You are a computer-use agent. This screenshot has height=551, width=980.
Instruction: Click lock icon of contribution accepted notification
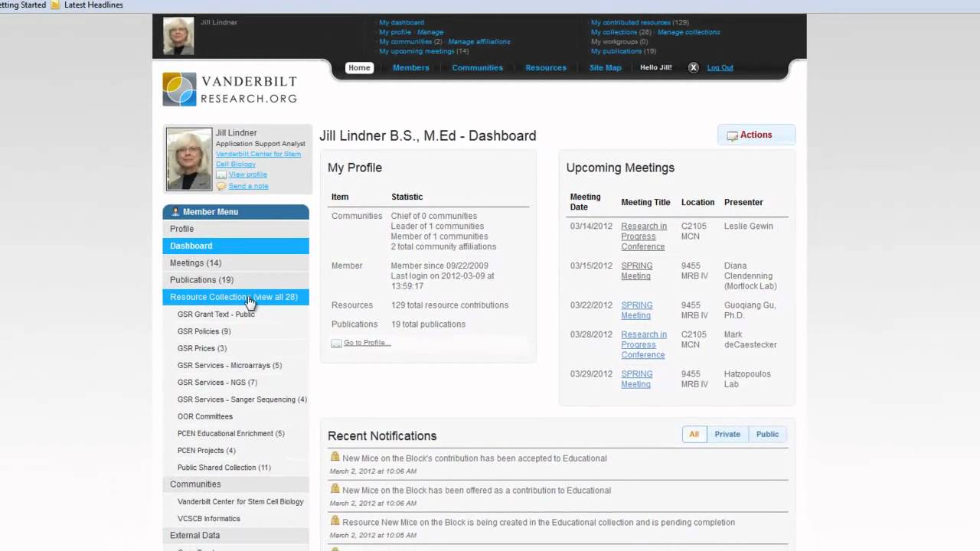[335, 457]
